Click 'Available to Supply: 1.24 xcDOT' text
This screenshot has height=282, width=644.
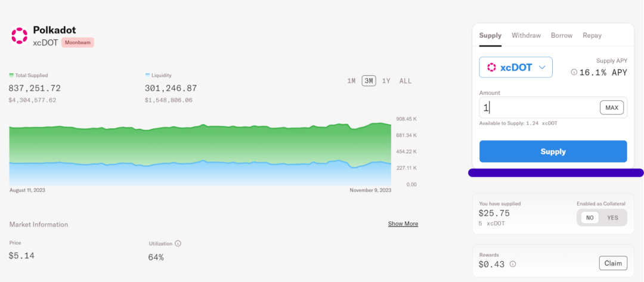518,123
